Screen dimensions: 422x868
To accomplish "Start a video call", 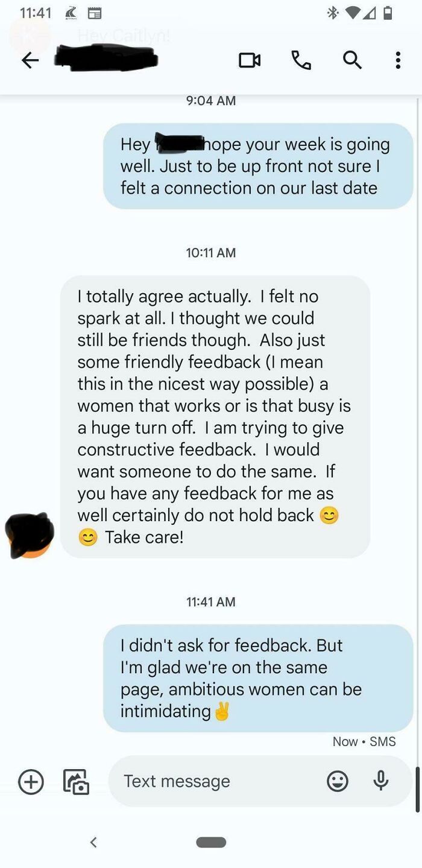I will [x=250, y=60].
